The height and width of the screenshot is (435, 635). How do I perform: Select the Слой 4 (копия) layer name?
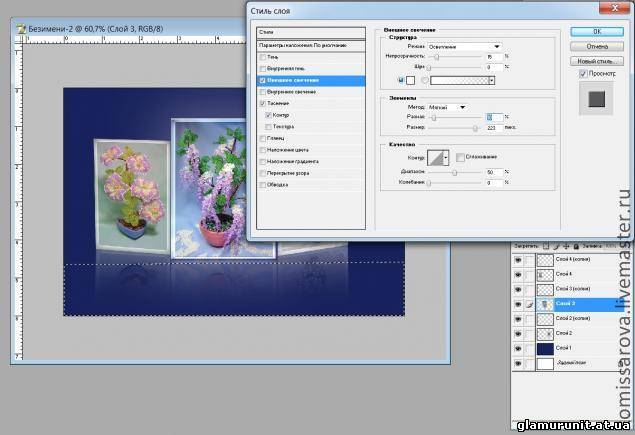[x=573, y=259]
